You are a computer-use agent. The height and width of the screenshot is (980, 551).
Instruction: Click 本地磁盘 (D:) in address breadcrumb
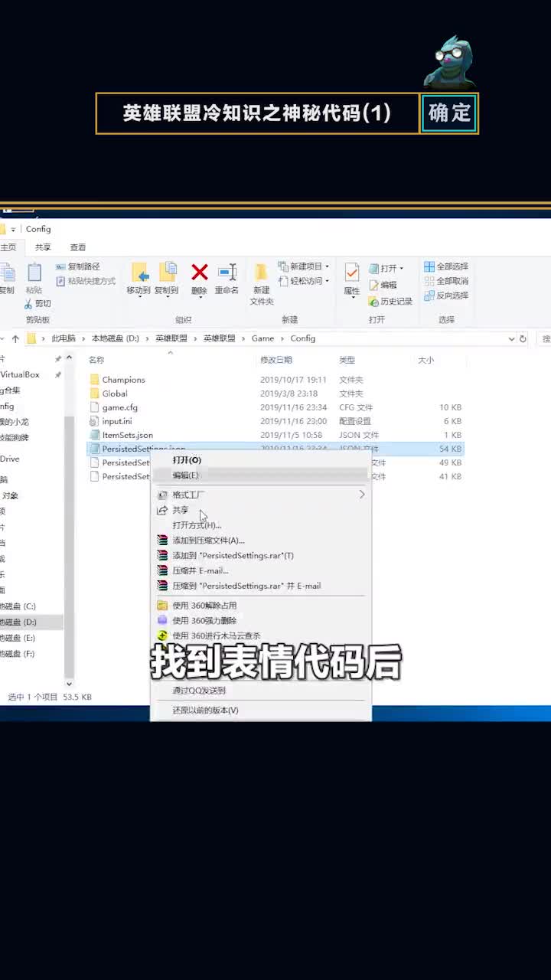116,338
